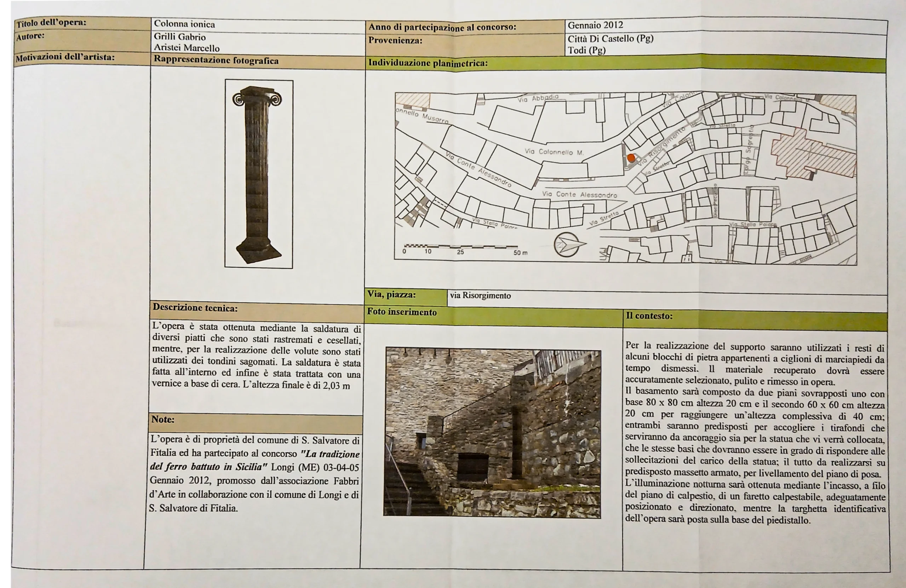Select the 'Individuazione planimetrica' green header
Screen dimensions: 906x588
428,63
